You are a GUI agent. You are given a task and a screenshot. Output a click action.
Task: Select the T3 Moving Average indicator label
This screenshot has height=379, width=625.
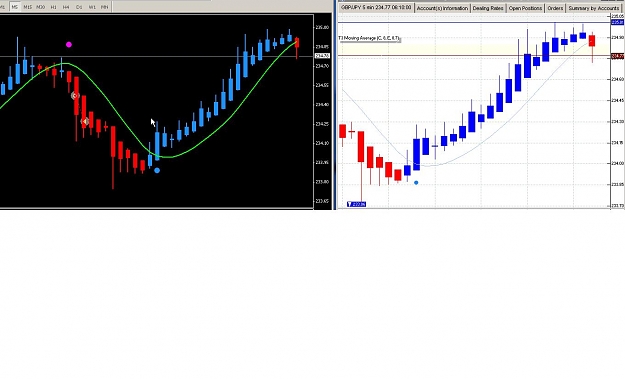[369, 38]
